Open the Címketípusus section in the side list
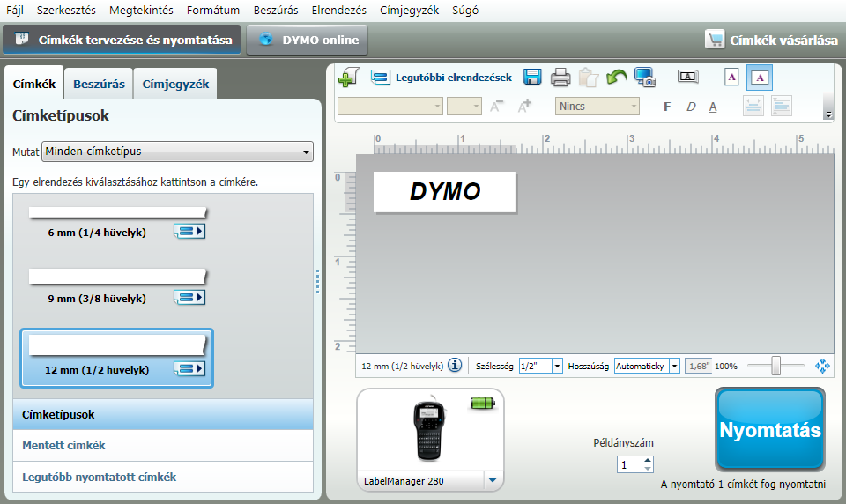Viewport: 846px width, 504px height. click(163, 414)
